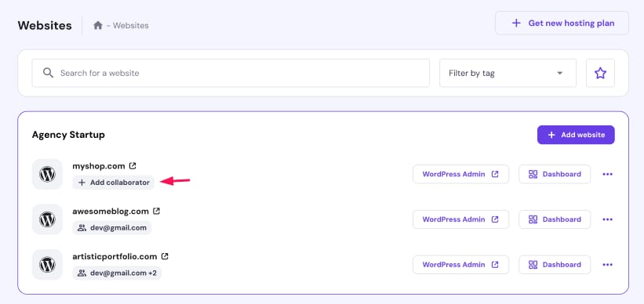Viewport: 644px width, 304px height.
Task: Click the Websites breadcrumb link
Action: tap(131, 25)
